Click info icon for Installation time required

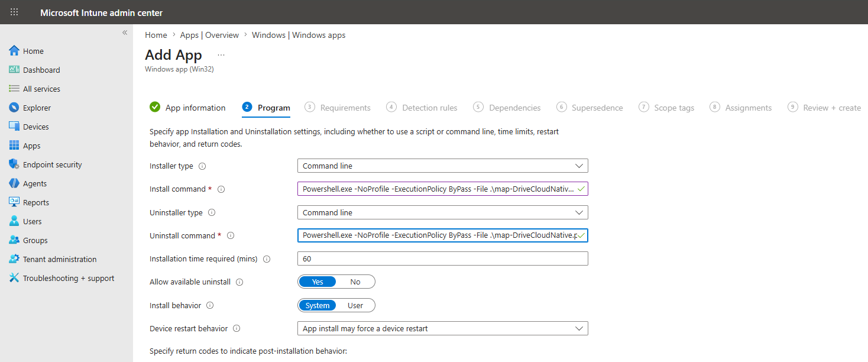267,259
